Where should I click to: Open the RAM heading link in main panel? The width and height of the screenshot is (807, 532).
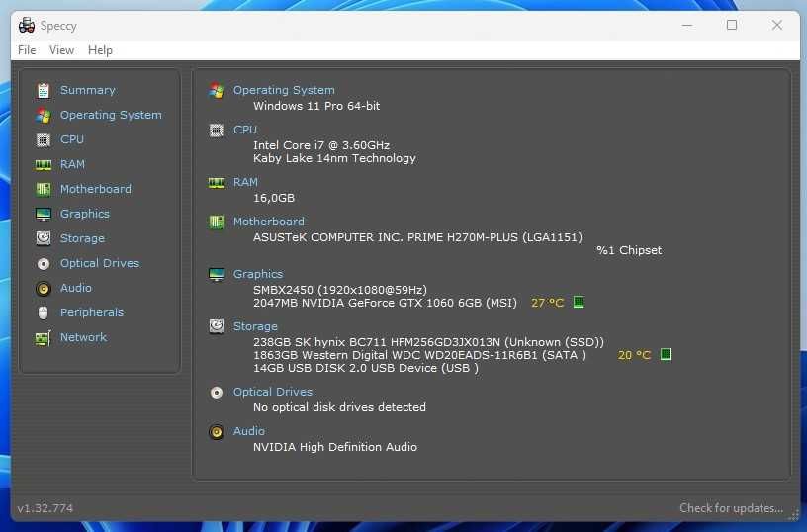click(245, 182)
